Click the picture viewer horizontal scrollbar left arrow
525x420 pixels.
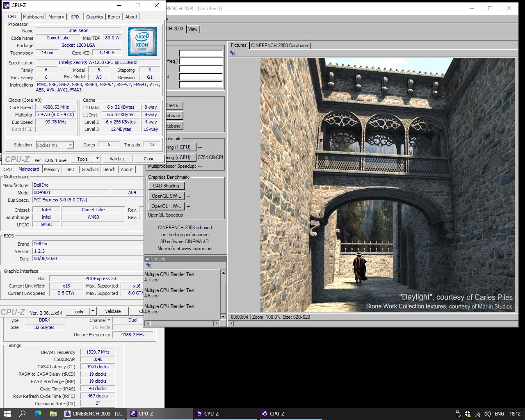click(232, 323)
